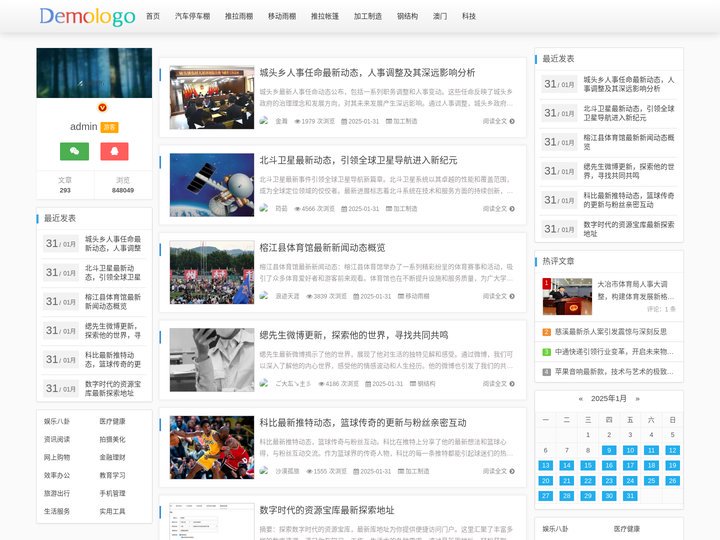This screenshot has width=720, height=540.
Task: Open 中通快递引领行业变革 hot article link
Action: point(614,352)
